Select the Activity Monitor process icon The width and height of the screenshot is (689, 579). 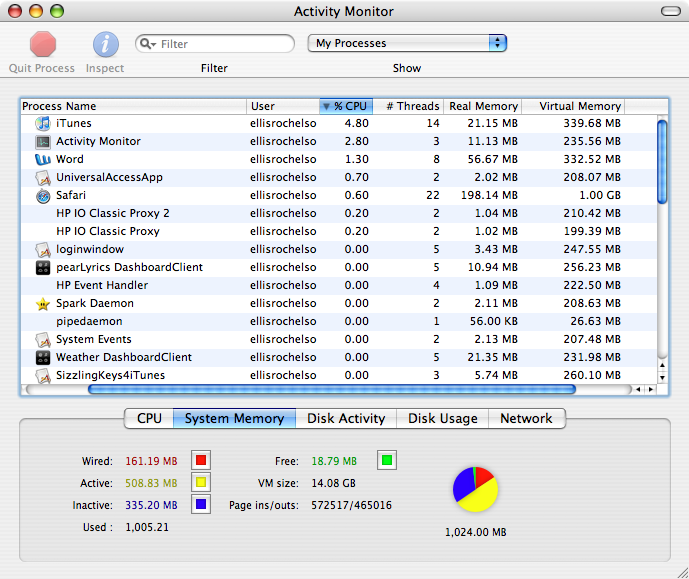pyautogui.click(x=43, y=141)
